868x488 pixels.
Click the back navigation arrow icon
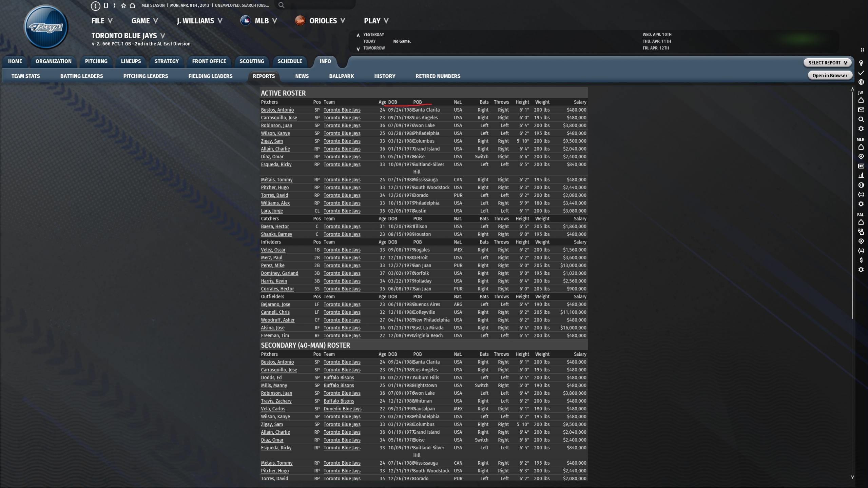[95, 5]
